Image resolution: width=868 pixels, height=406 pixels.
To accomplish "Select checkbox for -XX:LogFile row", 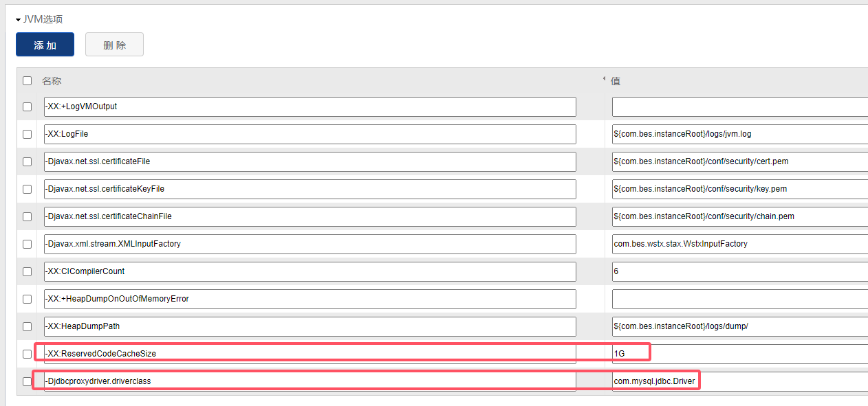I will pos(27,134).
